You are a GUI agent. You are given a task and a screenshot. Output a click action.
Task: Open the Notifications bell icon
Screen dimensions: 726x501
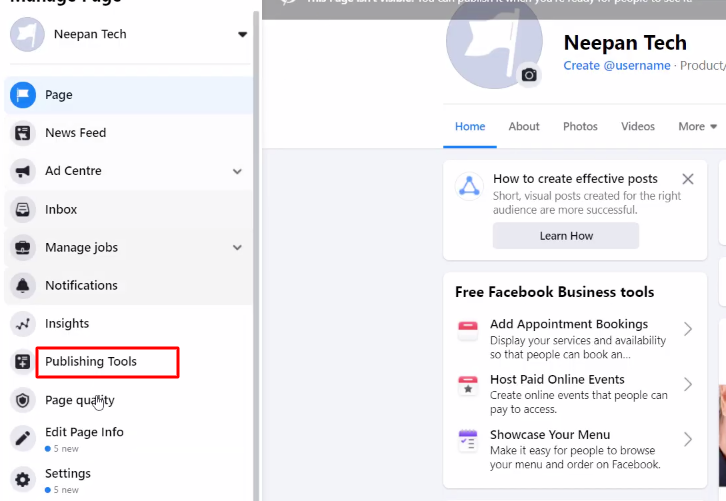23,285
